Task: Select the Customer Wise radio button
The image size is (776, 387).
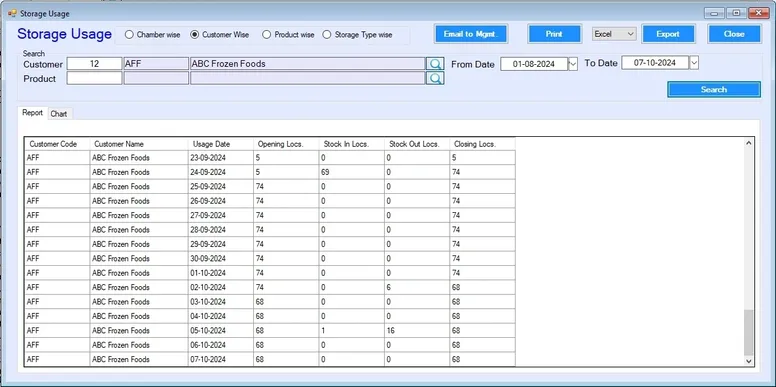Action: click(x=194, y=35)
